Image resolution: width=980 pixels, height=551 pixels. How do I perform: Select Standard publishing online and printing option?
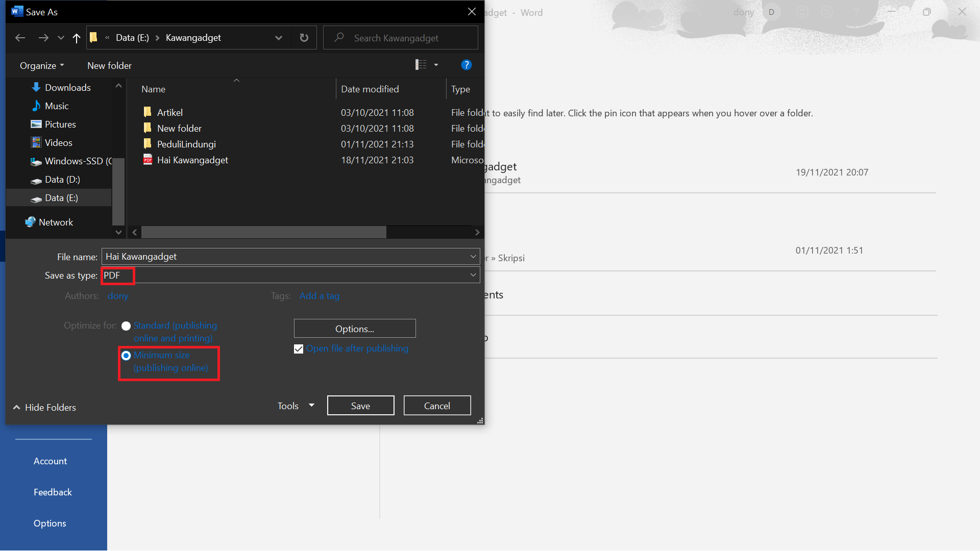point(126,326)
